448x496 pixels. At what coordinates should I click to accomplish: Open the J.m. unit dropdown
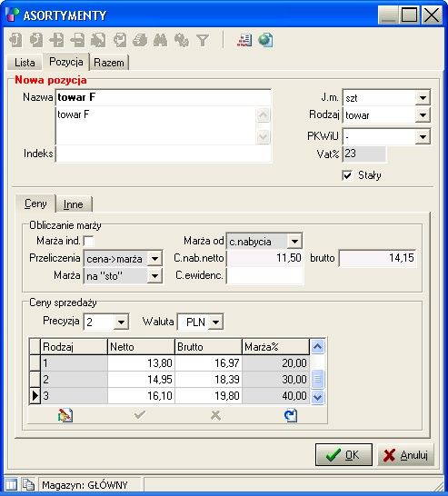pyautogui.click(x=423, y=98)
